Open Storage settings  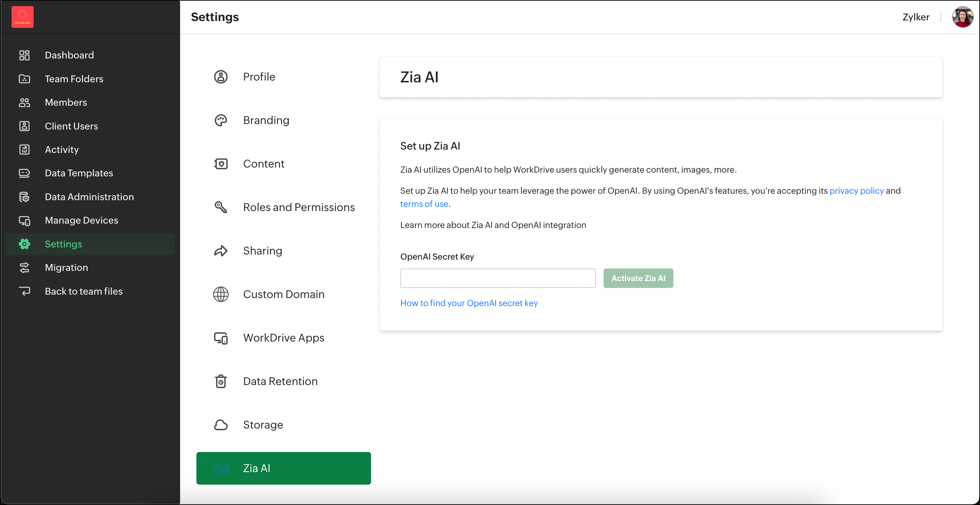[x=283, y=425]
